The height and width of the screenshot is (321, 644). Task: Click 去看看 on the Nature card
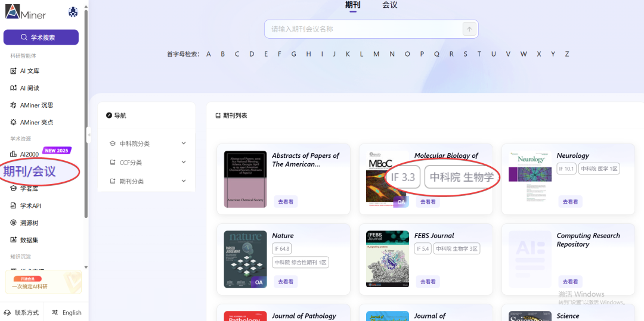286,282
